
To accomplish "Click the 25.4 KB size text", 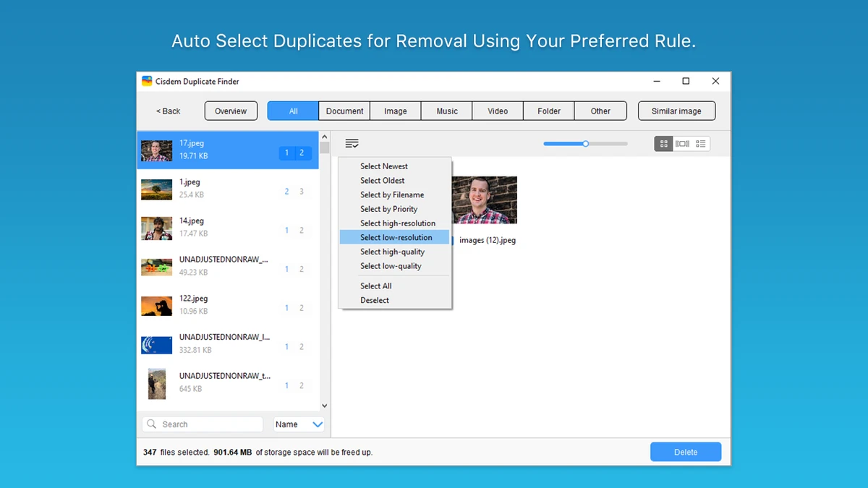I will pos(192,195).
